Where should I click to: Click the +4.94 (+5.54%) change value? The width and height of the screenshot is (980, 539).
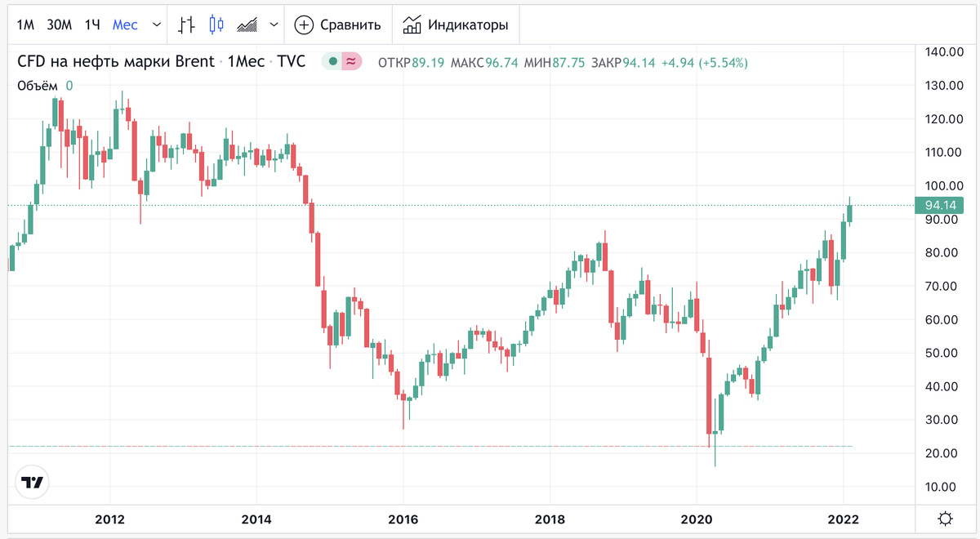point(704,62)
